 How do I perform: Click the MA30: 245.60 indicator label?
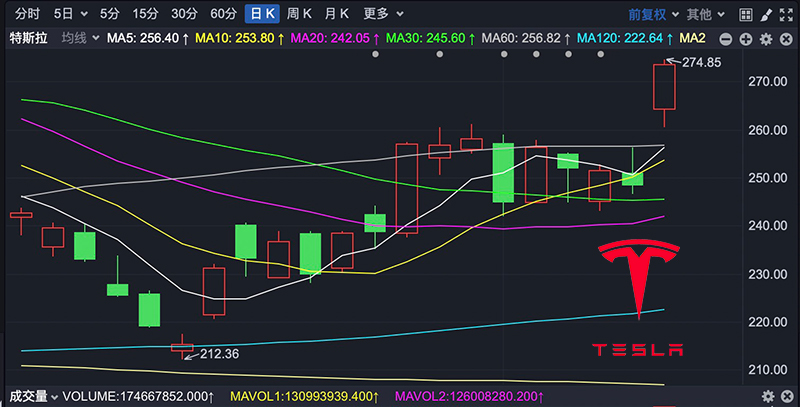431,38
